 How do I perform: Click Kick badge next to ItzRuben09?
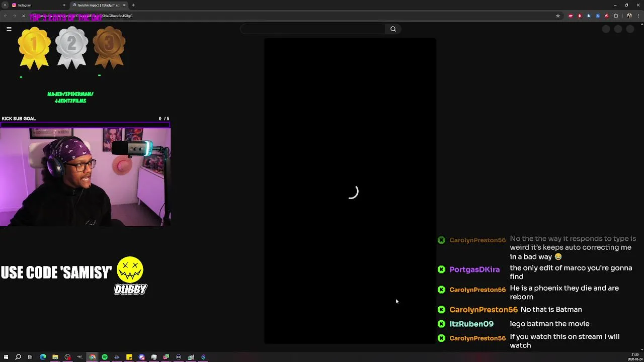(x=441, y=324)
